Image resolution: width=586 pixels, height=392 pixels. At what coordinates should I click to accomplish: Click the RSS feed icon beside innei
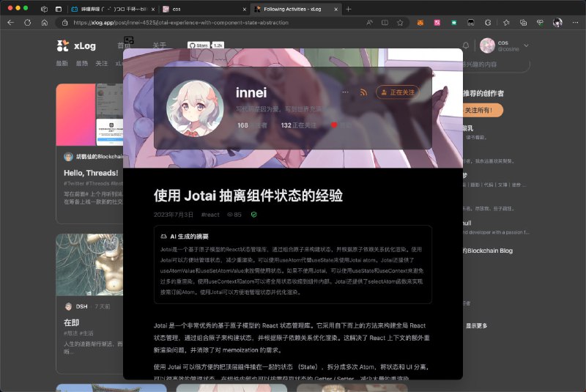tap(363, 92)
